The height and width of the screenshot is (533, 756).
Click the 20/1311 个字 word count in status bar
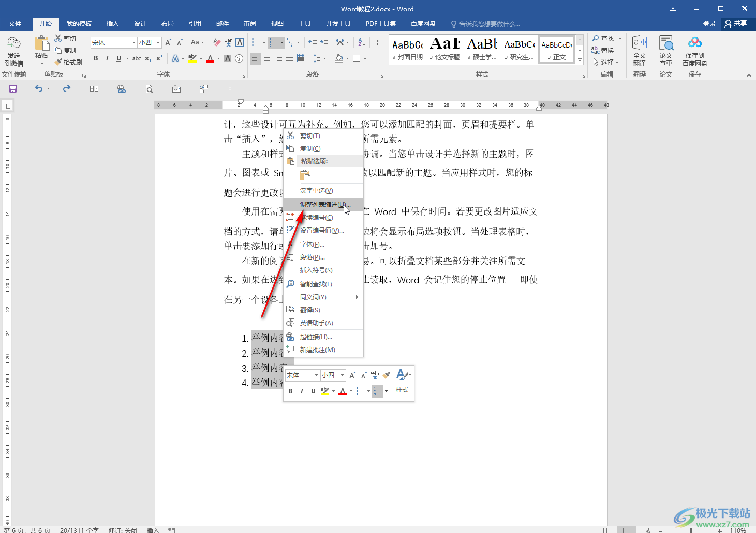79,530
